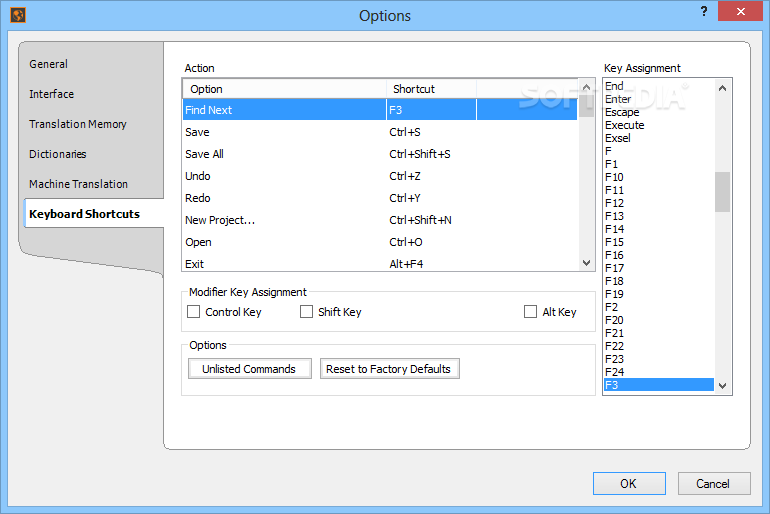
Task: Click Reset to Factory Defaults
Action: pyautogui.click(x=389, y=369)
